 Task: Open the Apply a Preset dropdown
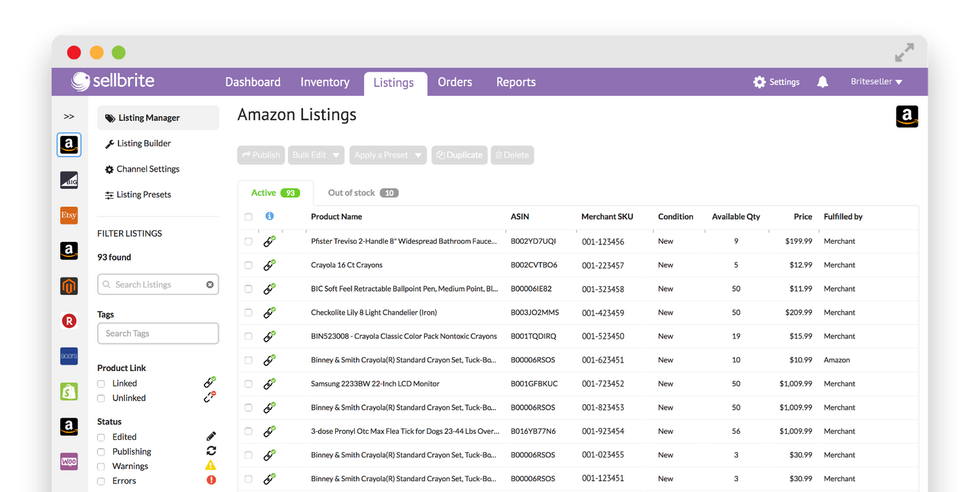(x=388, y=155)
